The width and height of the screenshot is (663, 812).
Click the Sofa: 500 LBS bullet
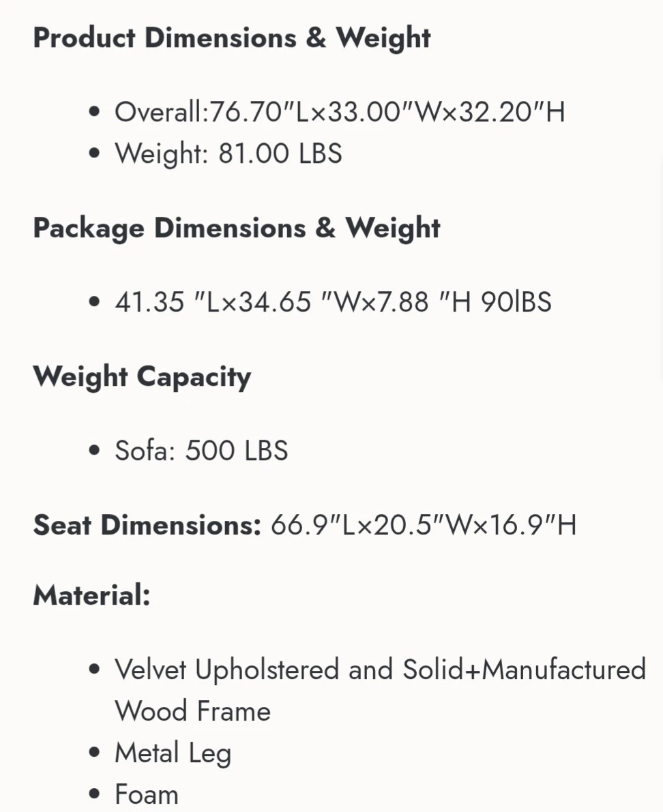(x=201, y=451)
